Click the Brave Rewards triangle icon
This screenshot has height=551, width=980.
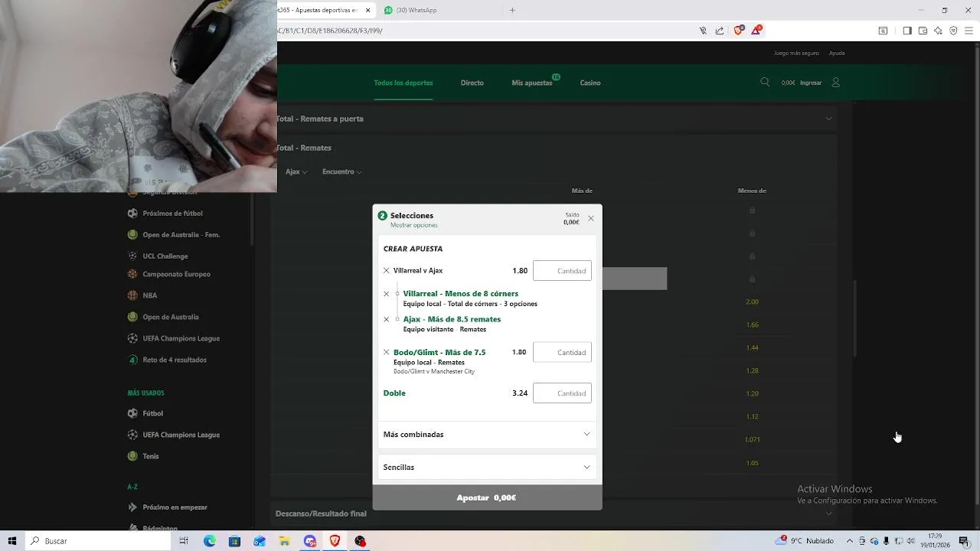(x=756, y=31)
